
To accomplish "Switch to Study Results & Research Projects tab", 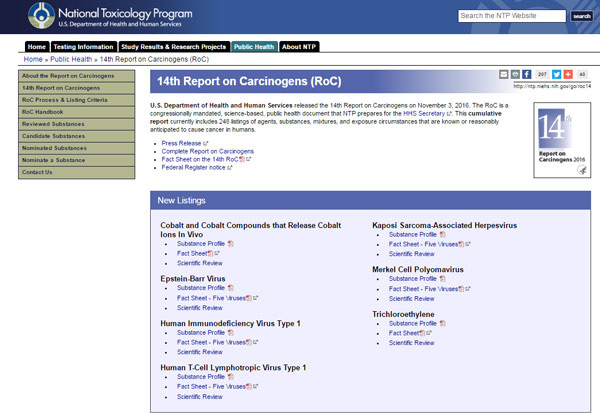I will (173, 46).
